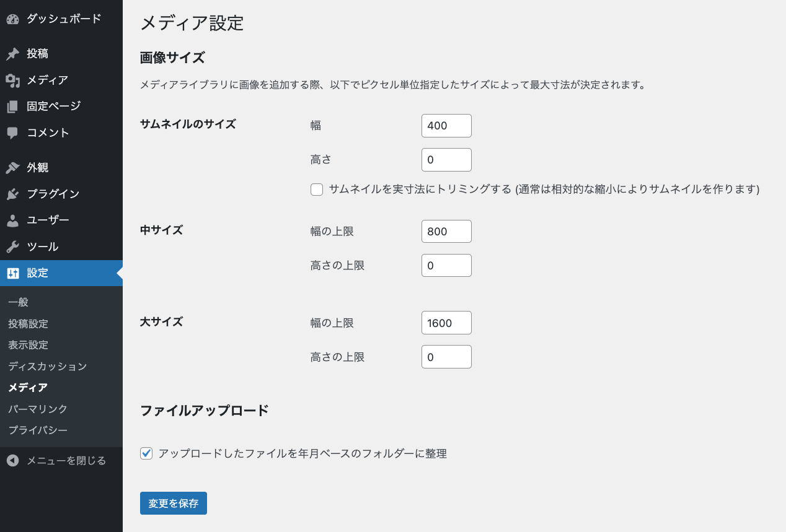This screenshot has width=786, height=532.
Task: Click the 投稿 pushpin icon
Action: coord(13,54)
